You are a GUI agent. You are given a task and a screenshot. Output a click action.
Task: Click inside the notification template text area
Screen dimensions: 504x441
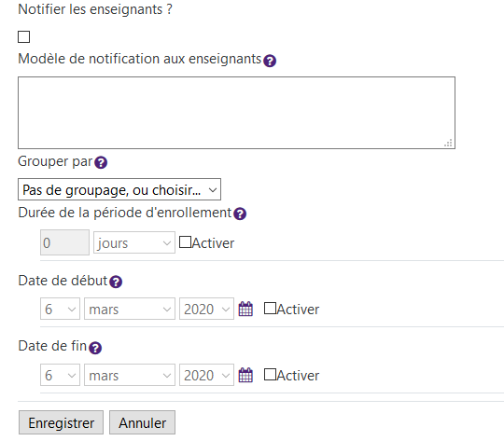(x=236, y=113)
